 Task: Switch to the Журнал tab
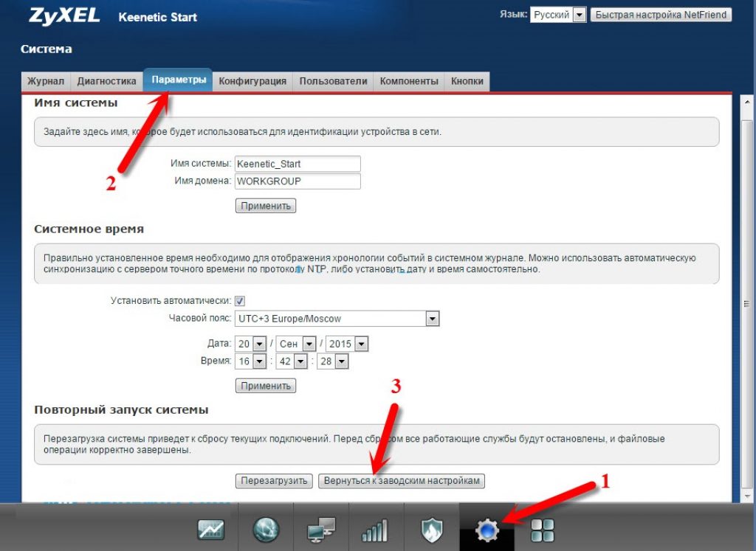tap(46, 81)
